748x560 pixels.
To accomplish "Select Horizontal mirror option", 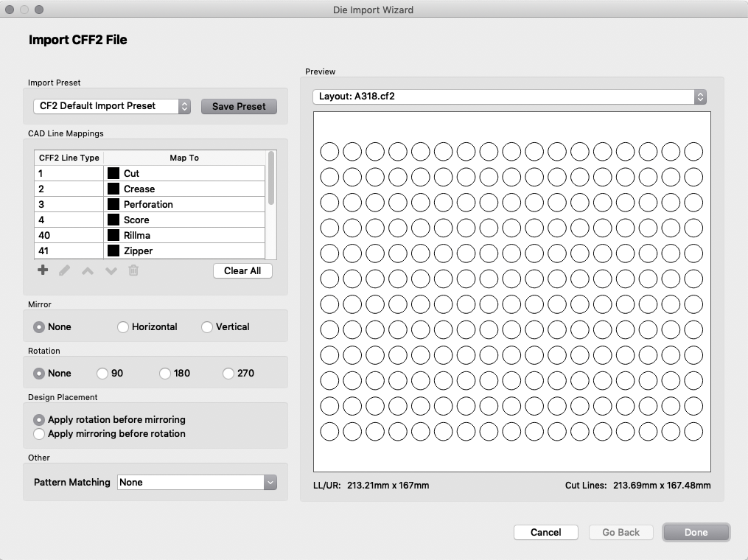I will (123, 327).
